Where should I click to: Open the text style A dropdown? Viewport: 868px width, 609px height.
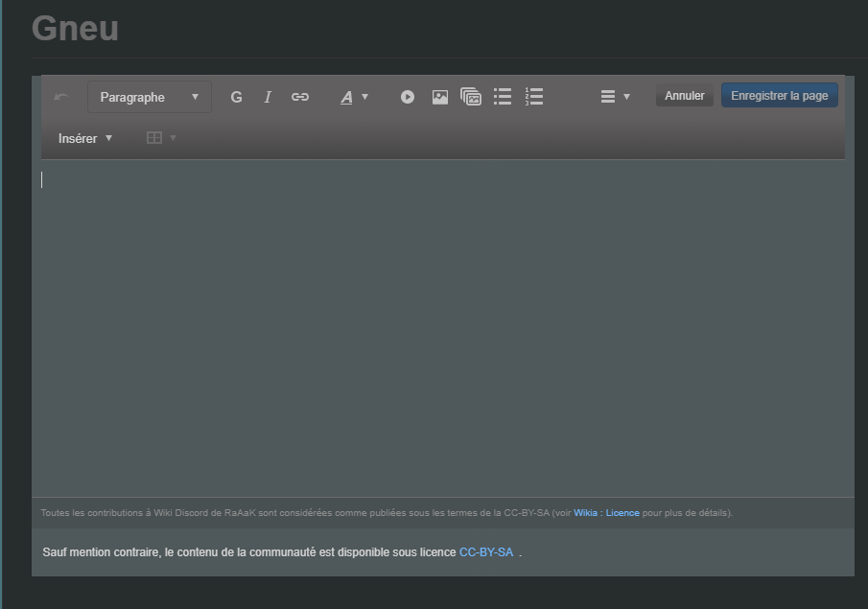[x=353, y=96]
